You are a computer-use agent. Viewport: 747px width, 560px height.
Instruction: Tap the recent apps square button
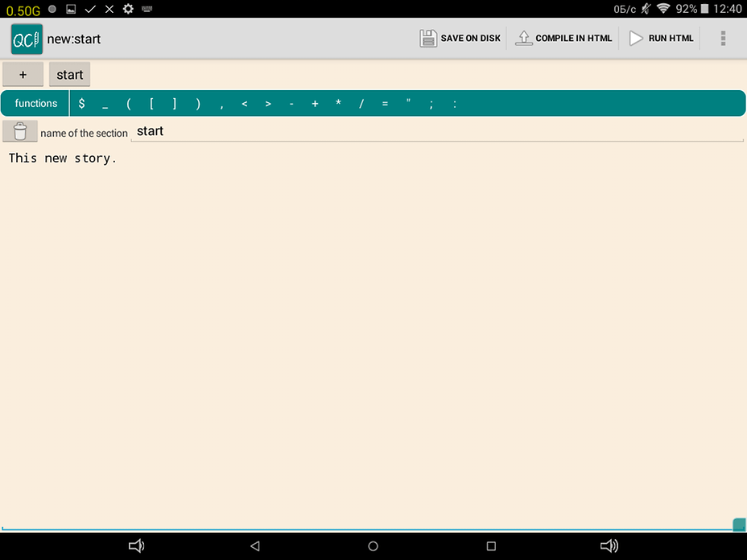pos(491,546)
